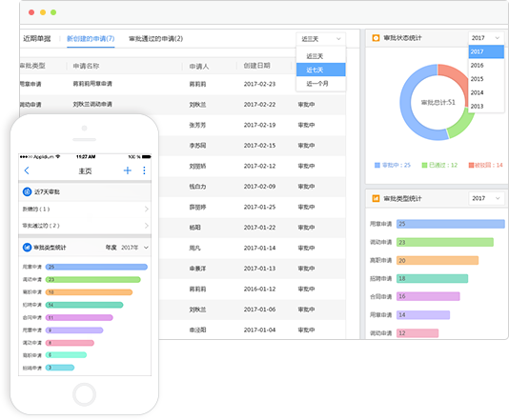This screenshot has height=420, width=509.
Task: Tap the blue 审批类型统计 icon on the phone
Action: pos(27,248)
